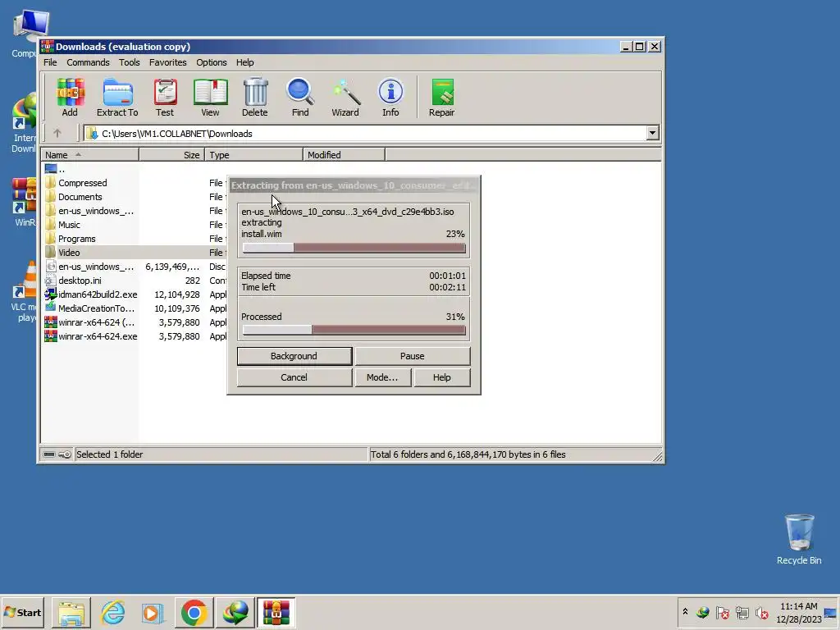
Task: Open the File menu
Action: tap(50, 62)
